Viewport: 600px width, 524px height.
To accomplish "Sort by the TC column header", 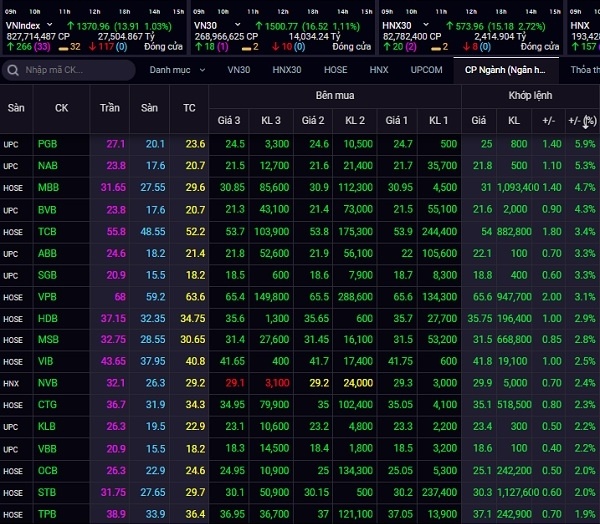I will point(189,108).
